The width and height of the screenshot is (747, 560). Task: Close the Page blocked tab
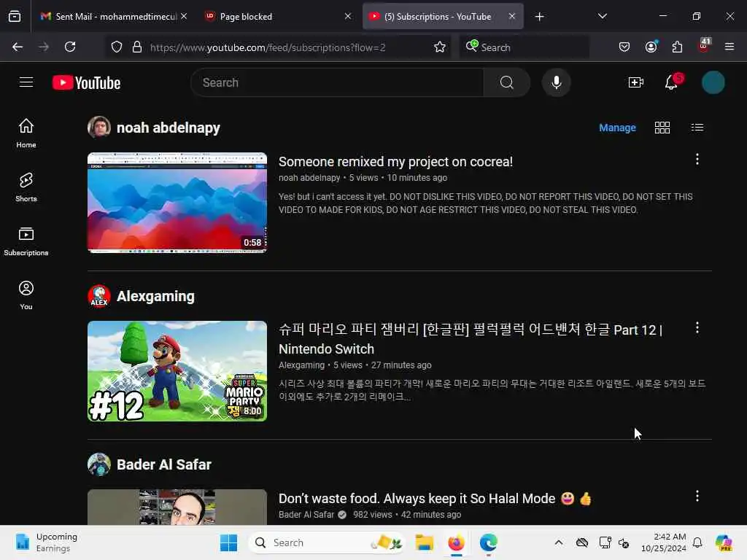348,16
